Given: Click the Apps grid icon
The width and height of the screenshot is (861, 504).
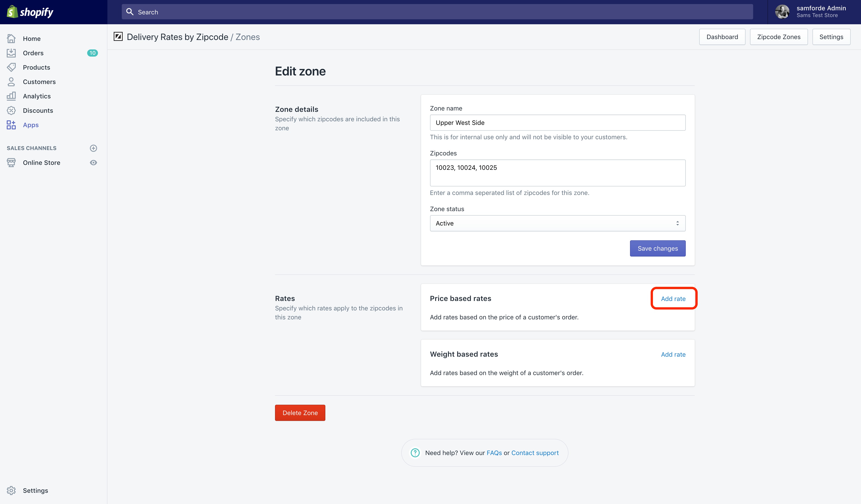Looking at the screenshot, I should pos(11,125).
